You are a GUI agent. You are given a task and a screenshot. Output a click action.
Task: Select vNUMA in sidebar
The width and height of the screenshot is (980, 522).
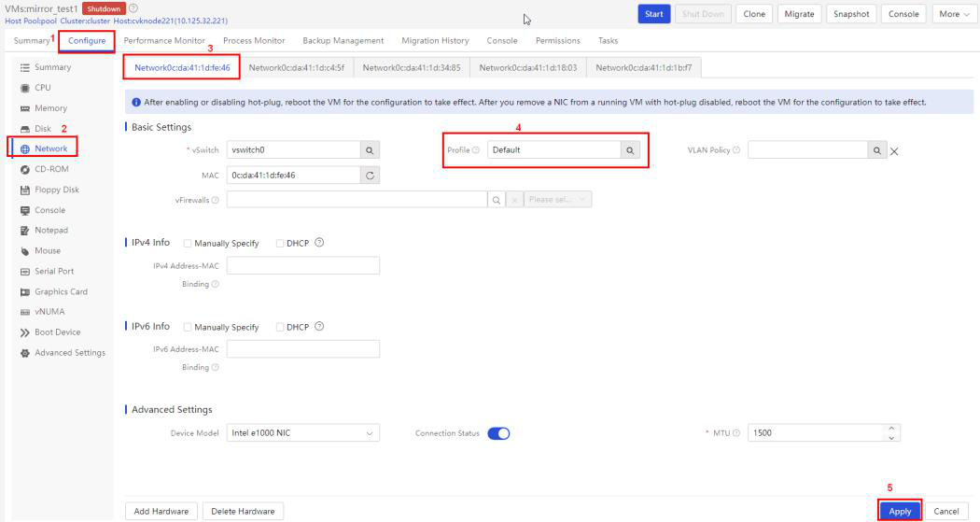49,312
